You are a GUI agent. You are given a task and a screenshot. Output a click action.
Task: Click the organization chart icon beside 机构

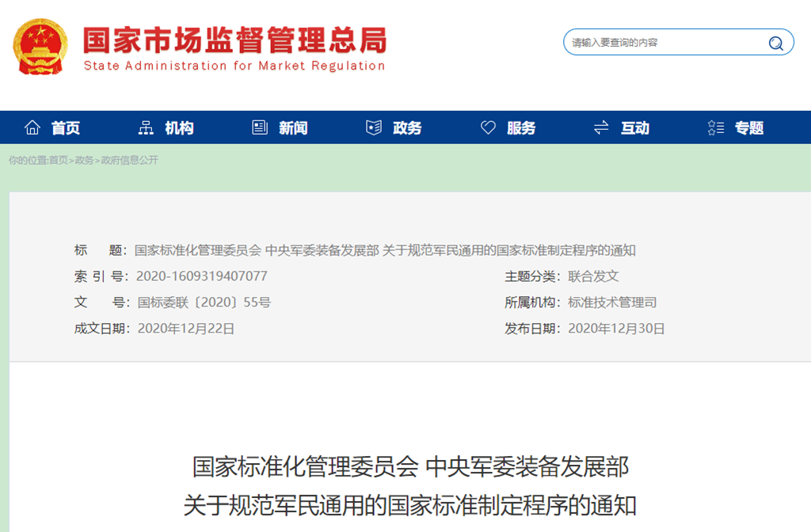pos(146,127)
